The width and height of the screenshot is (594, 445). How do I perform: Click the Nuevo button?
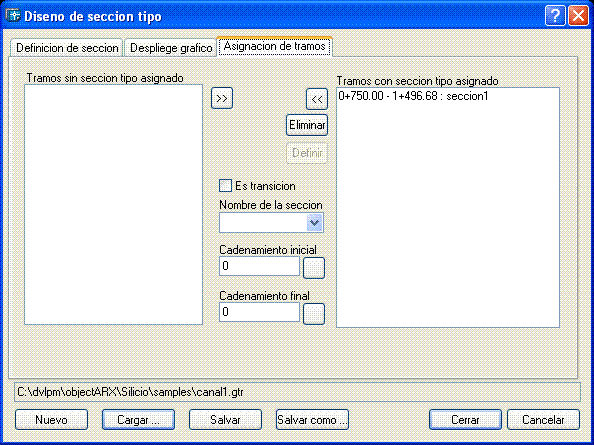pyautogui.click(x=52, y=420)
